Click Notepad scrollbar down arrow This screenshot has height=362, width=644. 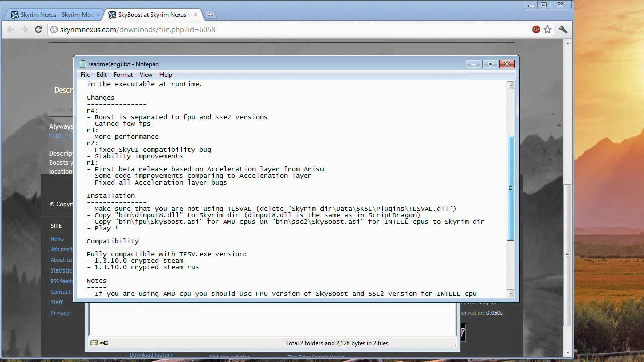[x=510, y=293]
